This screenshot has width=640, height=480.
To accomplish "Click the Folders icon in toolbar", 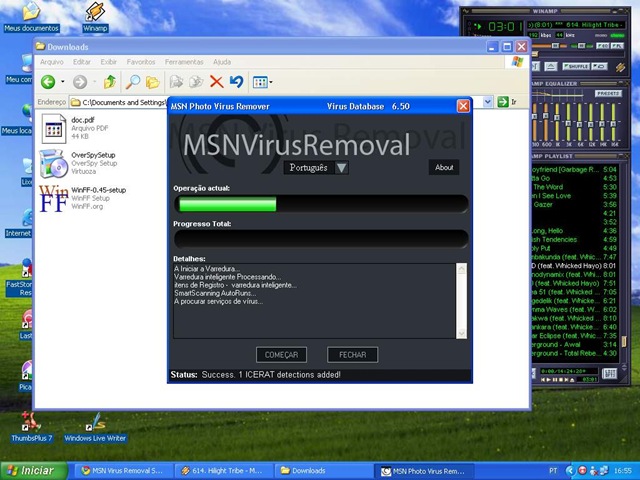I will tap(153, 82).
